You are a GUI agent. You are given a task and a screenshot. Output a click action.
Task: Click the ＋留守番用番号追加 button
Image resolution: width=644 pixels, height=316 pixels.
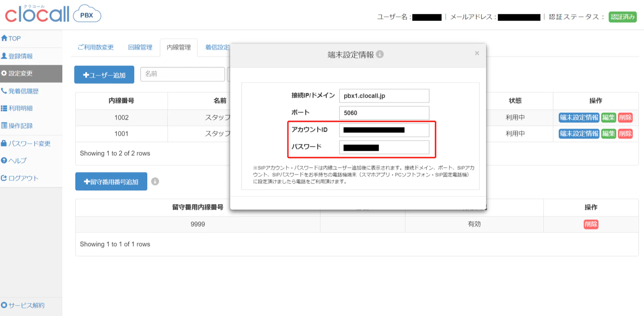[111, 181]
